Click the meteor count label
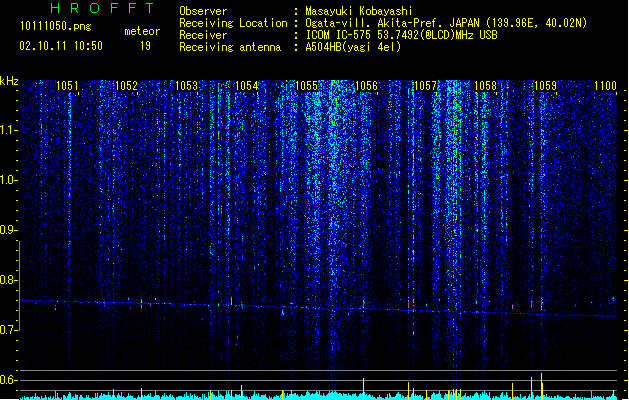Viewport: 629px width, 400px height. tap(142, 31)
